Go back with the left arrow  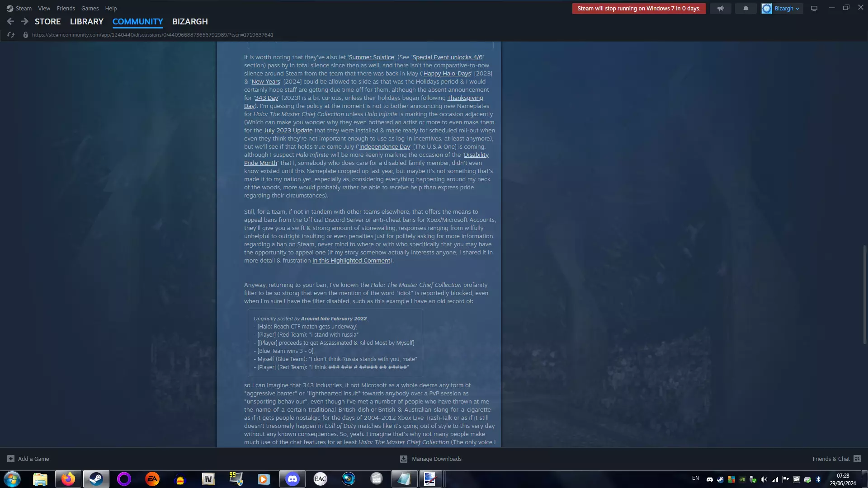10,21
